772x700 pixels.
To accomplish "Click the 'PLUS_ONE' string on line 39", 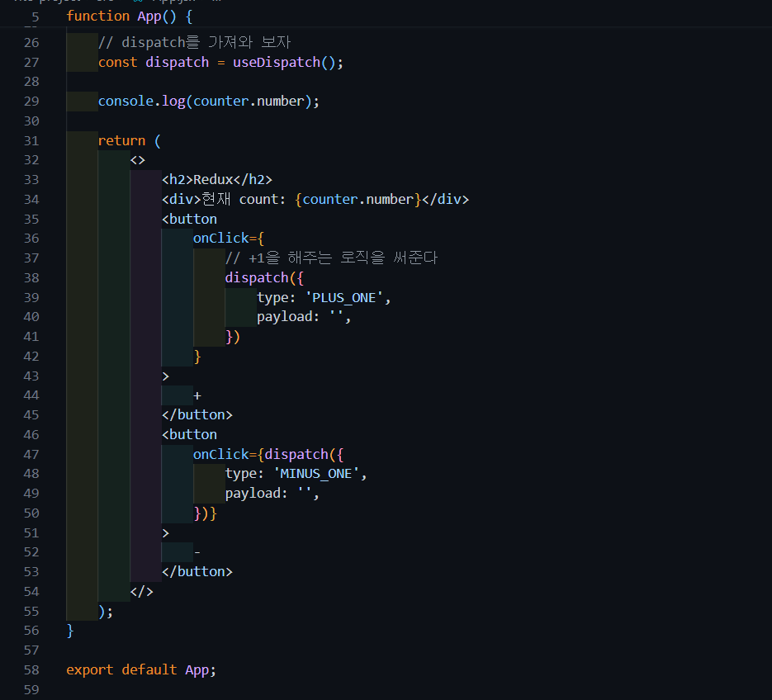I will pyautogui.click(x=344, y=298).
